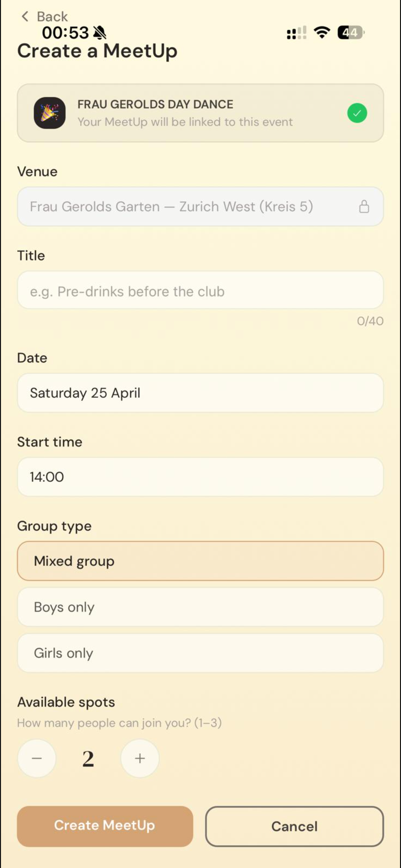Tap the back chevron arrow icon

pos(25,16)
